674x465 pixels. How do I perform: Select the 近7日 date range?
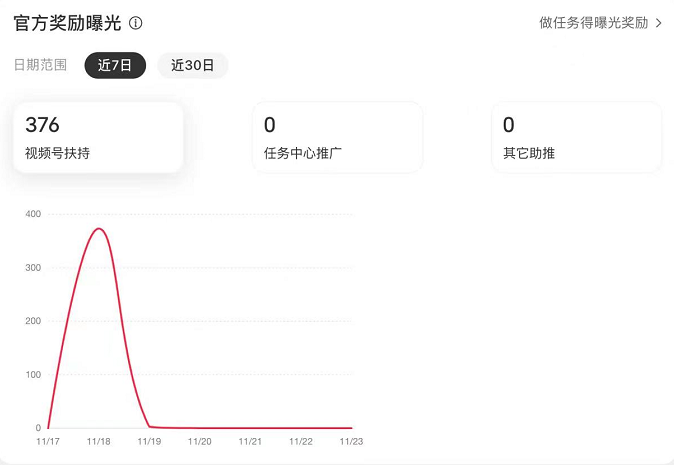point(115,65)
